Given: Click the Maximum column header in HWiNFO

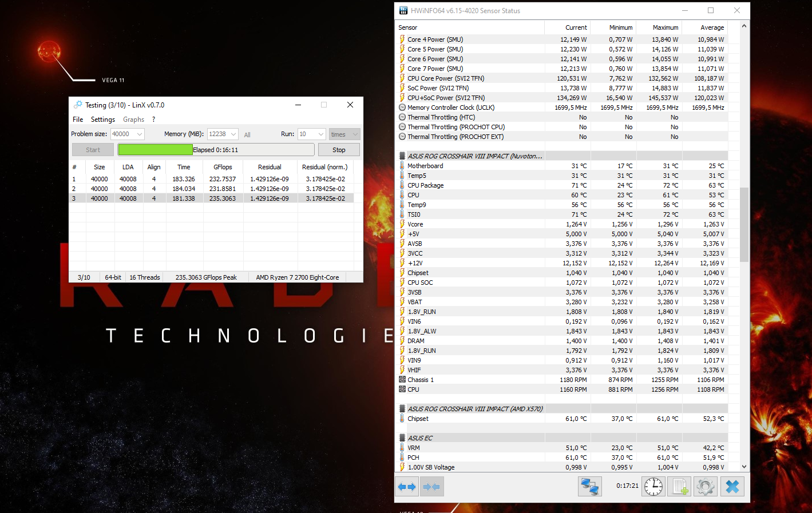Looking at the screenshot, I should [659, 27].
